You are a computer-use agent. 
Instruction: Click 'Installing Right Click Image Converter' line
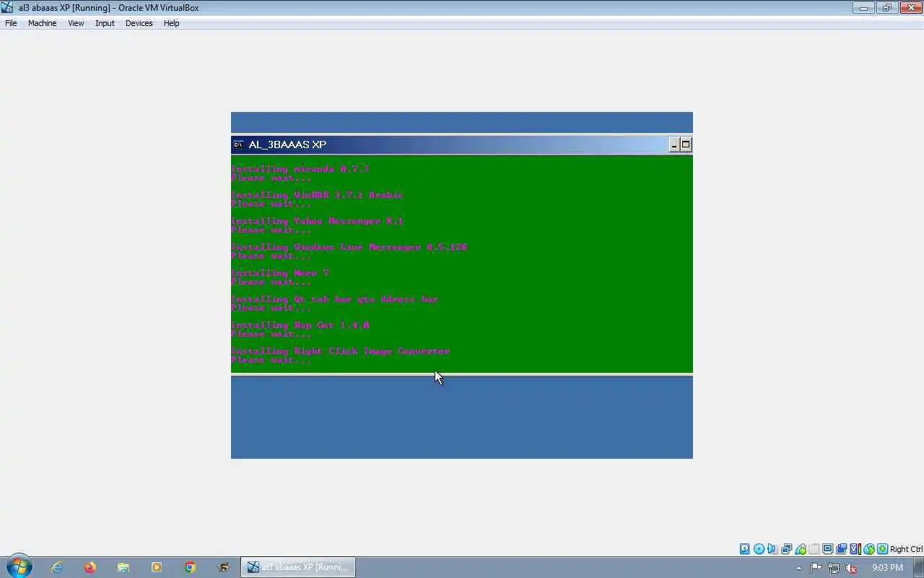coord(340,351)
